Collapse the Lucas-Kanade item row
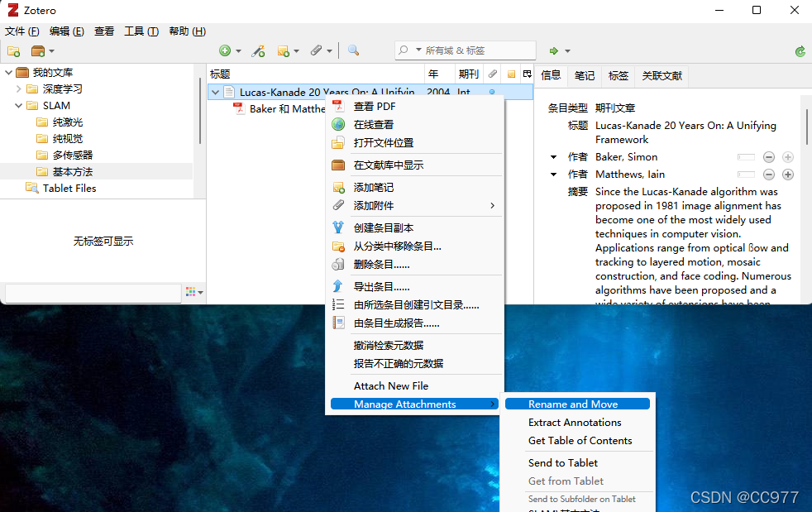 pyautogui.click(x=216, y=93)
